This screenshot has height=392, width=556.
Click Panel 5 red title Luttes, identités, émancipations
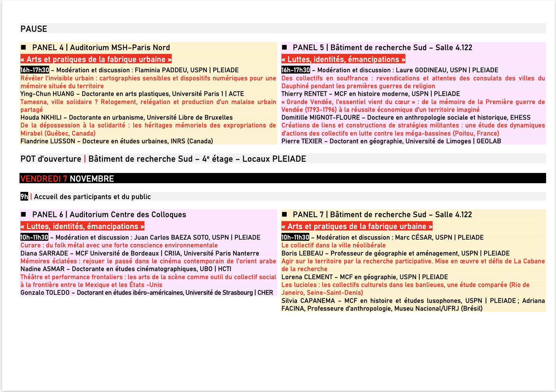pyautogui.click(x=343, y=59)
